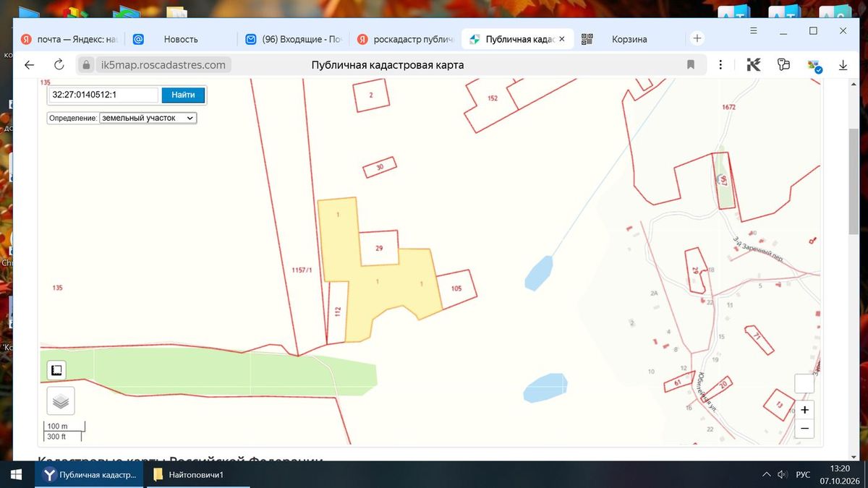Switch to the Новость tab
This screenshot has height=488, width=868.
coord(181,39)
